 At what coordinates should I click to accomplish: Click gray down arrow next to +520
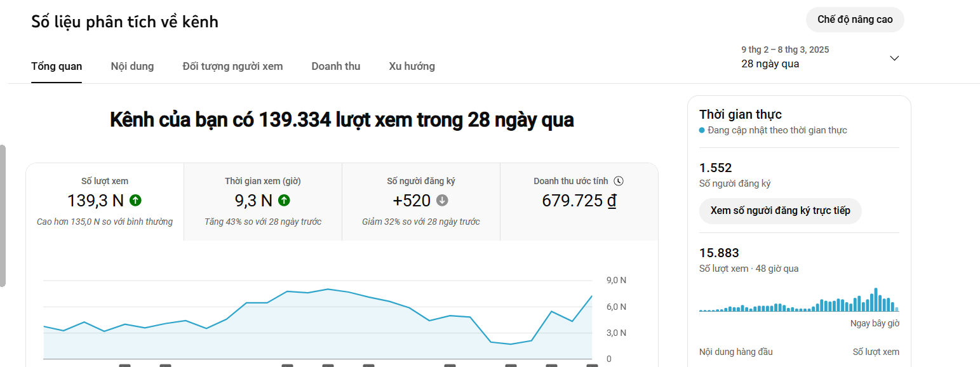click(442, 201)
